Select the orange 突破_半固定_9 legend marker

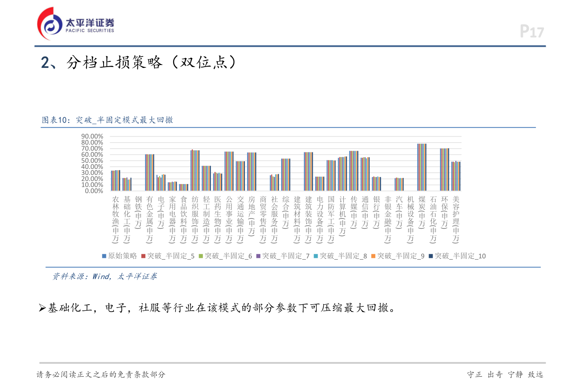click(x=373, y=256)
